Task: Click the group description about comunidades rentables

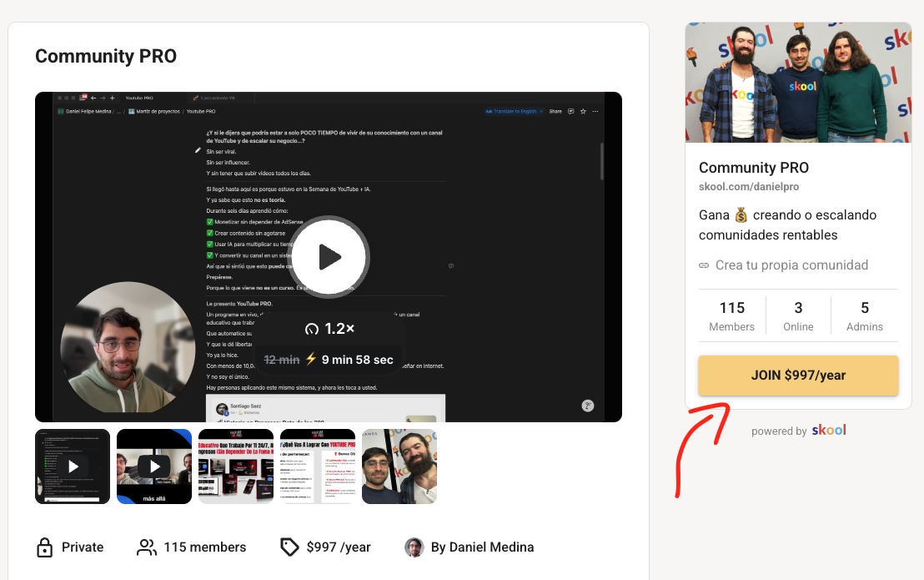Action: click(x=787, y=224)
